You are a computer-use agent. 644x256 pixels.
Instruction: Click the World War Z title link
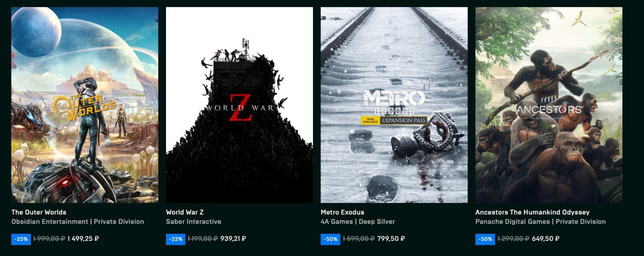[185, 212]
